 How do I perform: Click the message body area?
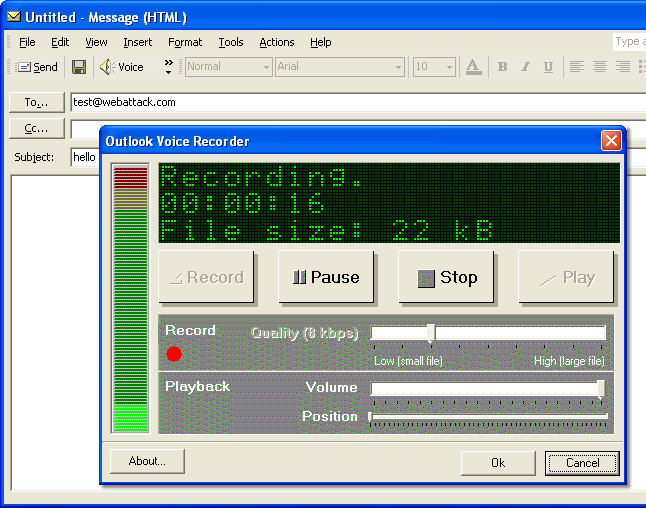click(55, 332)
